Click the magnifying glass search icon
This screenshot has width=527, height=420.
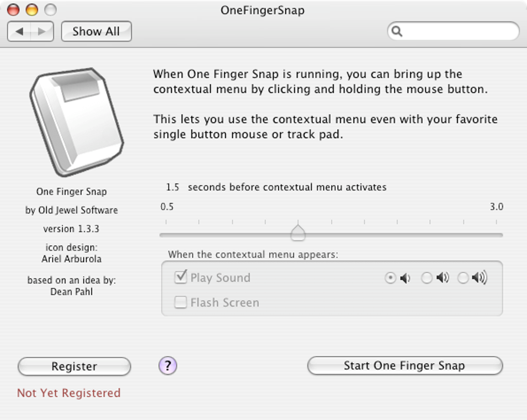(x=397, y=32)
